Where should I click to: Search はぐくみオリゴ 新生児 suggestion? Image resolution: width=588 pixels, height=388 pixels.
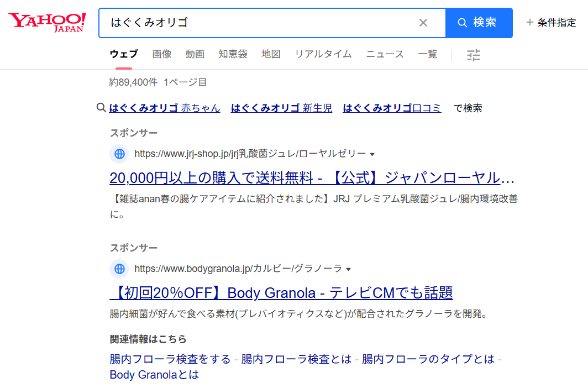point(282,108)
